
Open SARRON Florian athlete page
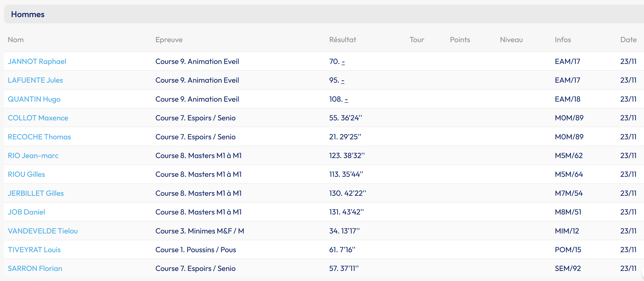[35, 269]
